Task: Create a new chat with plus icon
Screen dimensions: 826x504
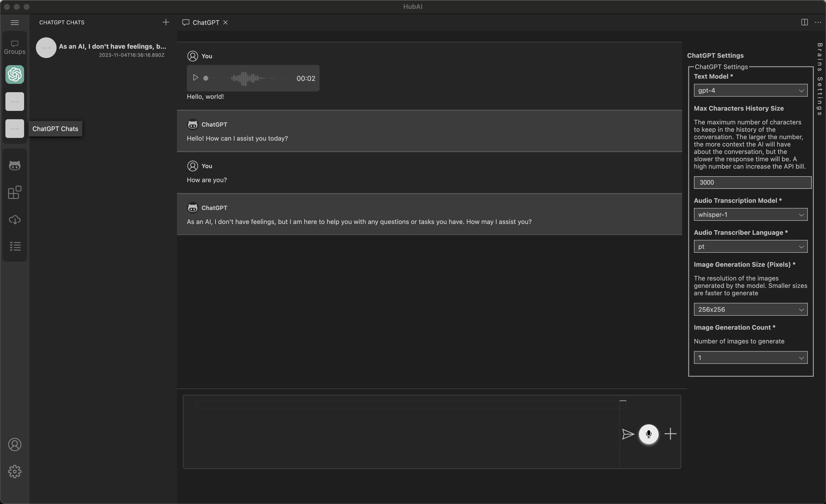Action: 166,22
